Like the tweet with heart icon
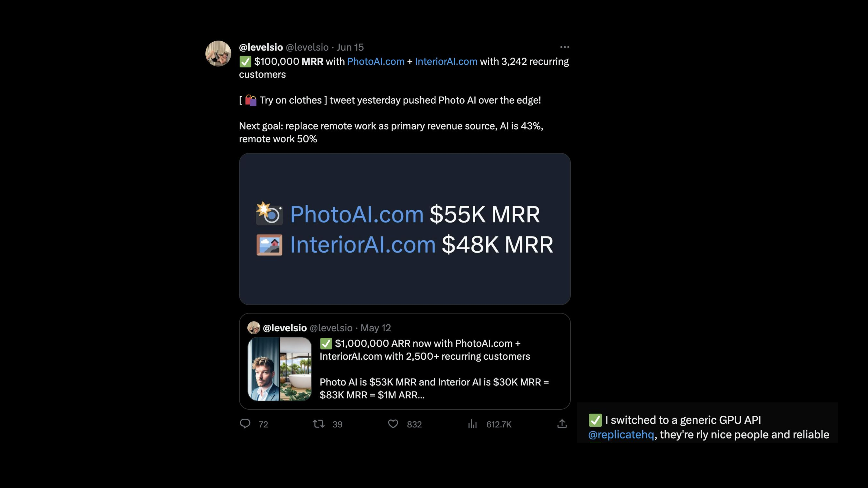This screenshot has height=488, width=868. pos(393,424)
